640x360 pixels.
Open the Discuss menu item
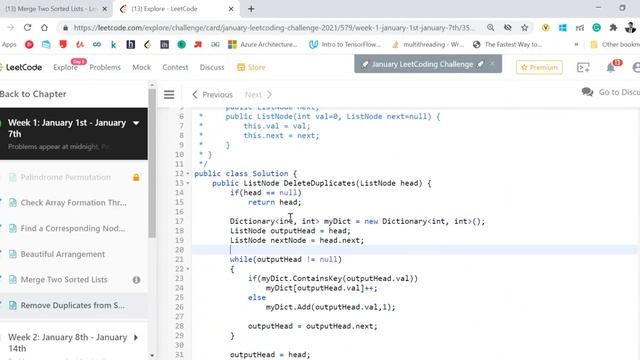pyautogui.click(x=212, y=67)
